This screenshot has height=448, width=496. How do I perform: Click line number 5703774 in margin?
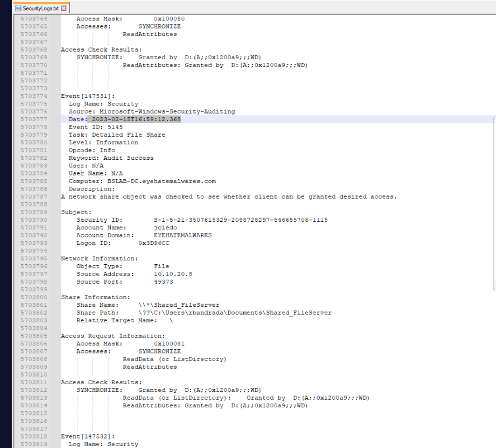(34, 96)
